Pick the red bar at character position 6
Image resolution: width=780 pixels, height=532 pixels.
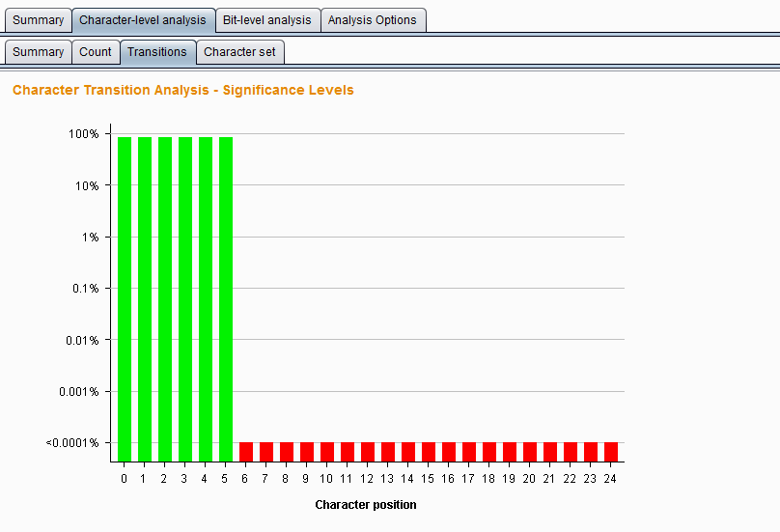coord(246,452)
